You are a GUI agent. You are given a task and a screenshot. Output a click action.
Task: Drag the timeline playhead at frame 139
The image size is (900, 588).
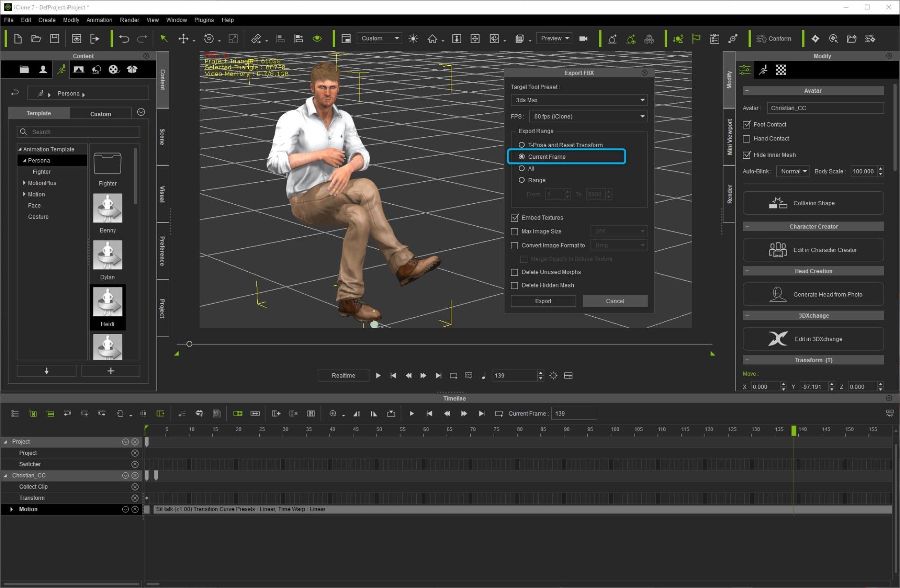[x=793, y=429]
